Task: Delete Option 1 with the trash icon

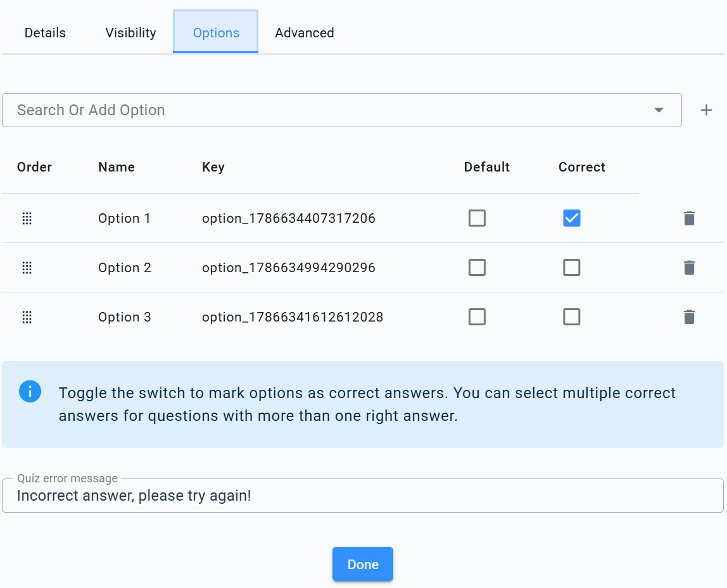Action: pyautogui.click(x=690, y=218)
